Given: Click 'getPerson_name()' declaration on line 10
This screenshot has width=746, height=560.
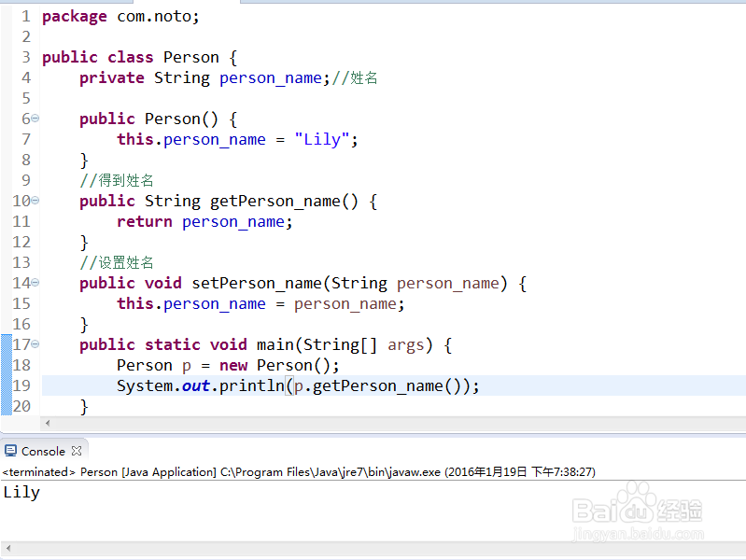Looking at the screenshot, I should tap(284, 202).
